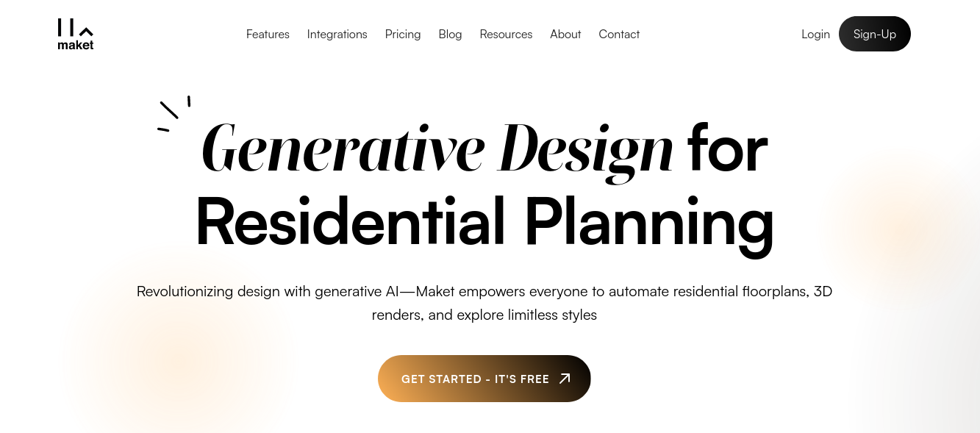Click the sparkle decoration near the heading
This screenshot has height=433, width=980.
[174, 112]
